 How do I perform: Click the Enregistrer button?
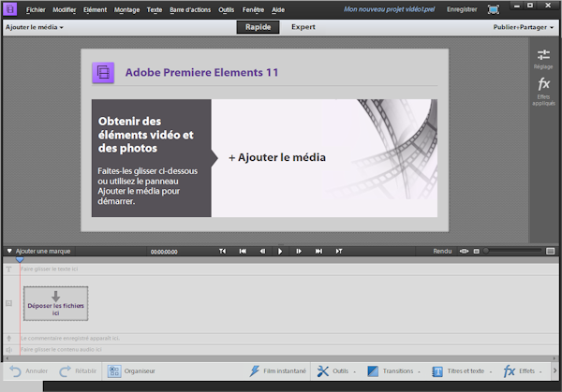coord(460,9)
